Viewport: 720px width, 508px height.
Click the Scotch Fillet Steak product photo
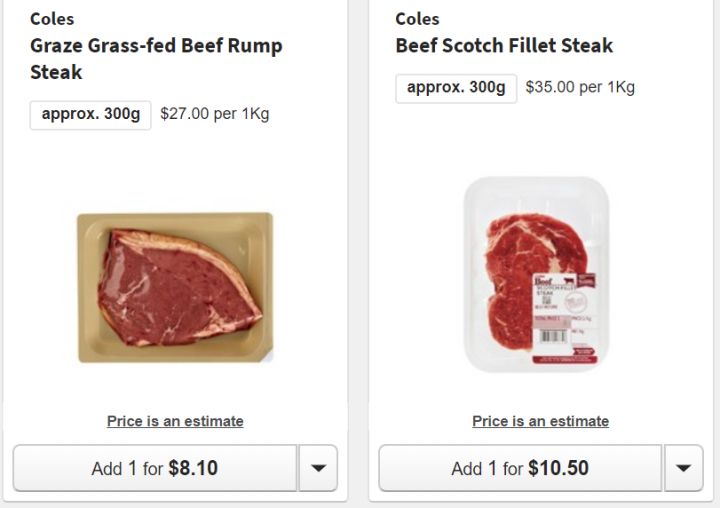(x=536, y=274)
